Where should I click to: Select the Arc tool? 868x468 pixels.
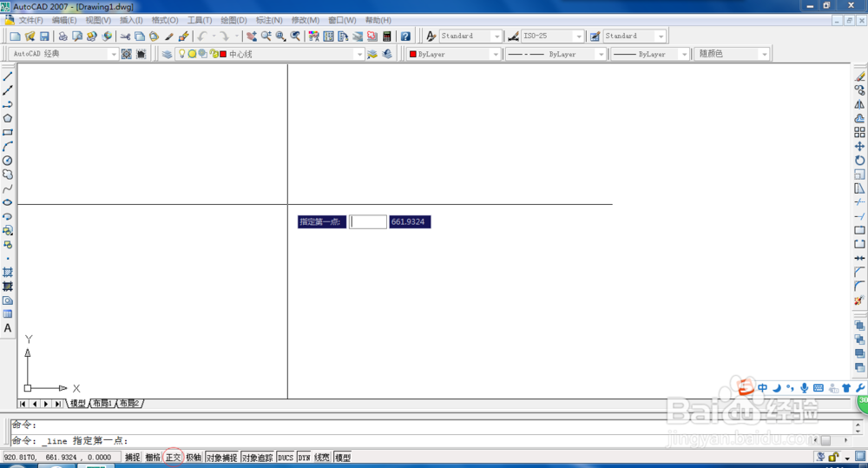pyautogui.click(x=8, y=146)
